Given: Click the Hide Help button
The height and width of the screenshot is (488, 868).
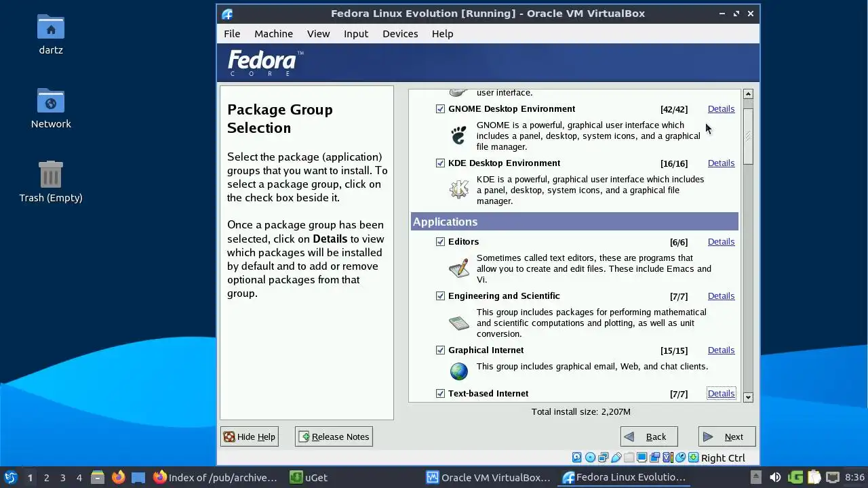Looking at the screenshot, I should pyautogui.click(x=250, y=436).
